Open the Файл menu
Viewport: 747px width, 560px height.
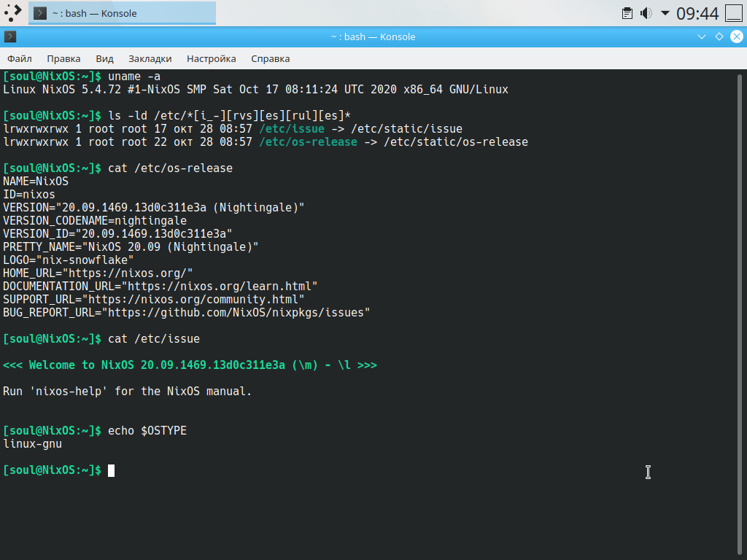tap(20, 58)
